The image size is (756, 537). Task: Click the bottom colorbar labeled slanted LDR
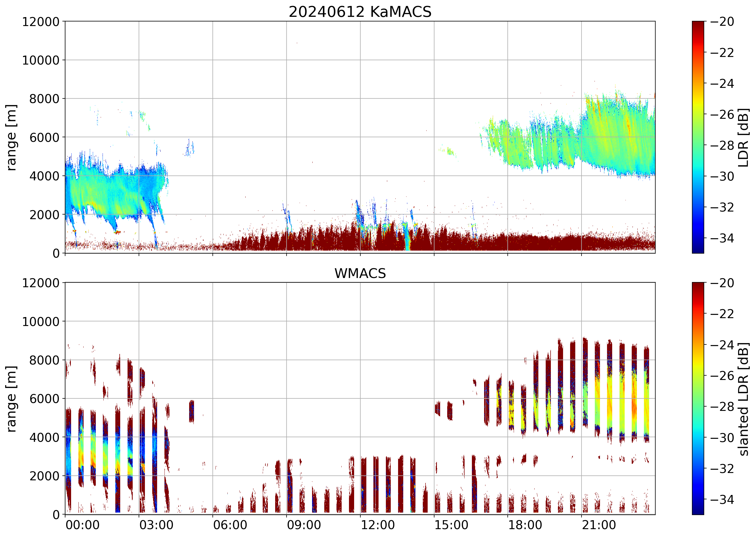point(698,398)
